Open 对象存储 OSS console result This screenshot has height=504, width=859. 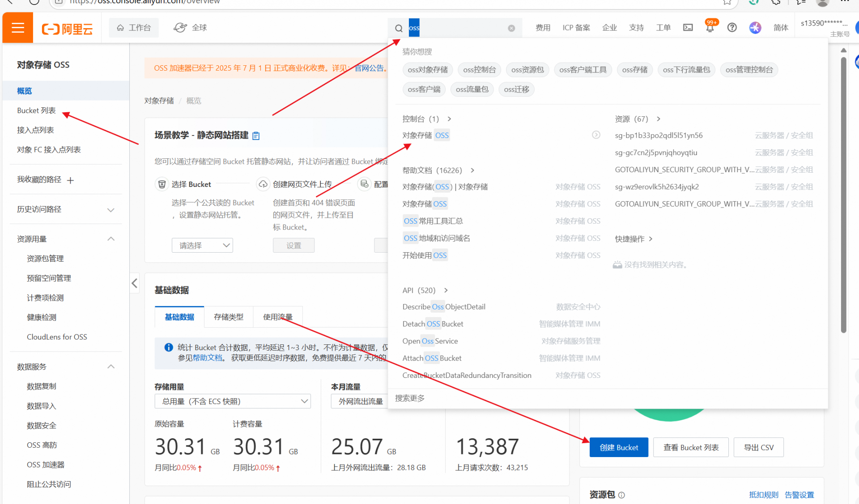[x=425, y=136]
